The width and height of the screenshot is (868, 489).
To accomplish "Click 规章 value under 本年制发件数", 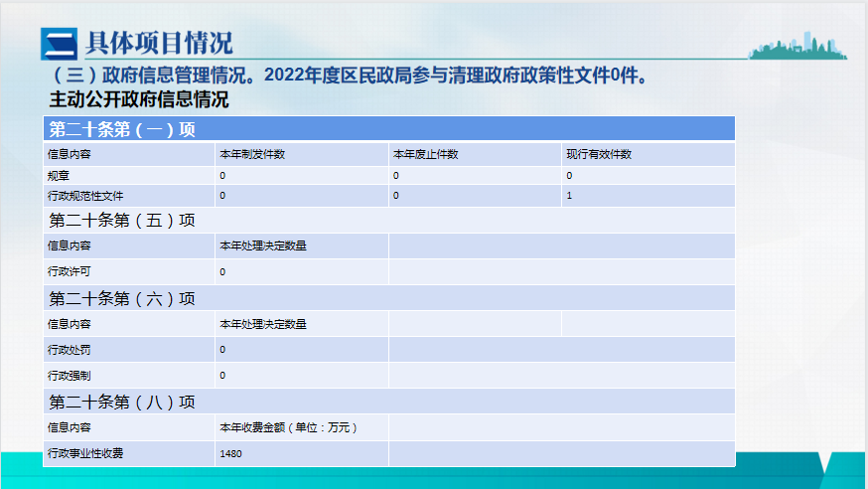I will click(x=222, y=176).
